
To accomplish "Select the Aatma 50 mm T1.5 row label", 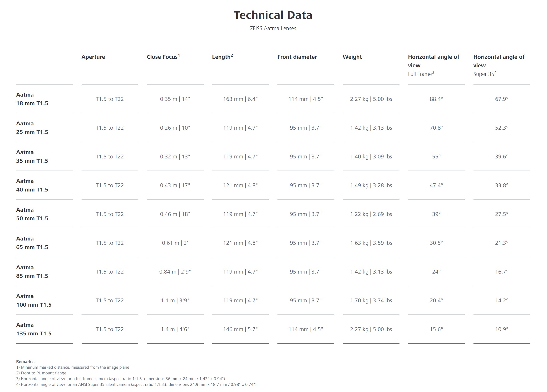I will [32, 214].
